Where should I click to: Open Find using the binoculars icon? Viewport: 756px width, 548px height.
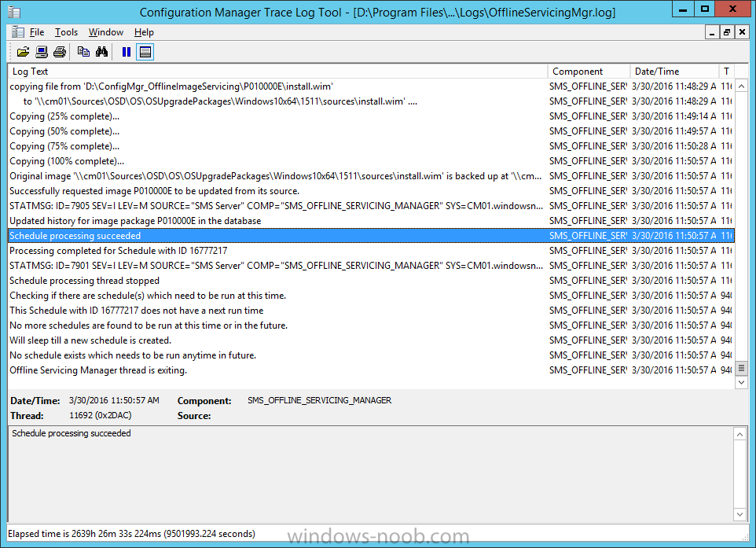click(101, 52)
